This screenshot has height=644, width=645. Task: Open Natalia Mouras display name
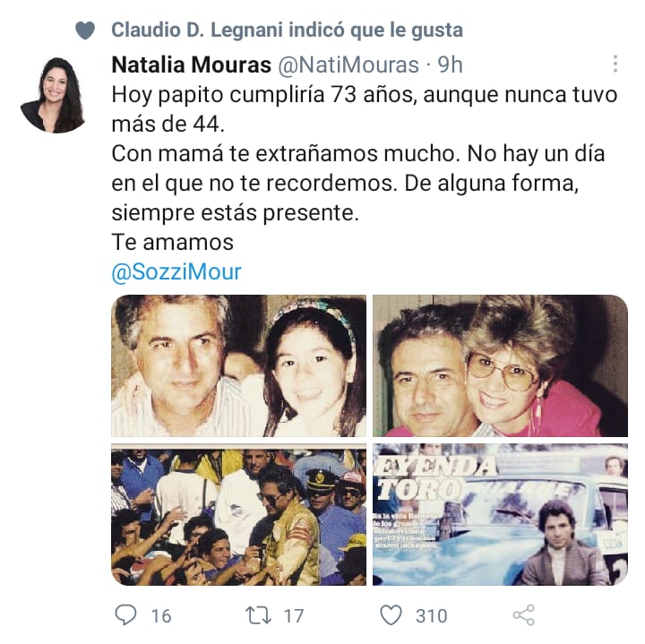pos(192,64)
